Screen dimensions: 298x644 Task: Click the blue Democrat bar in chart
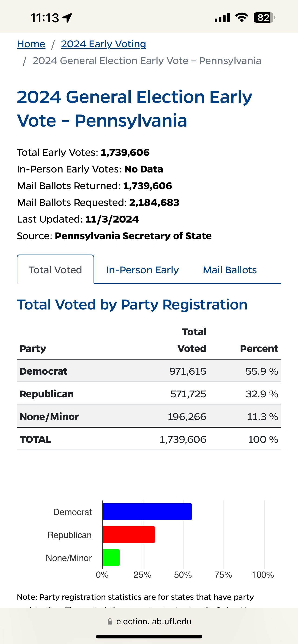pos(147,512)
